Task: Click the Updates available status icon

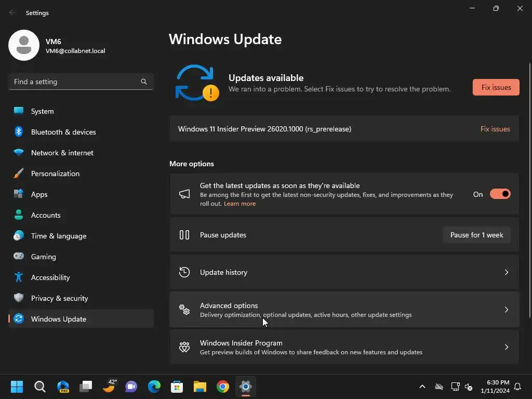Action: (197, 83)
